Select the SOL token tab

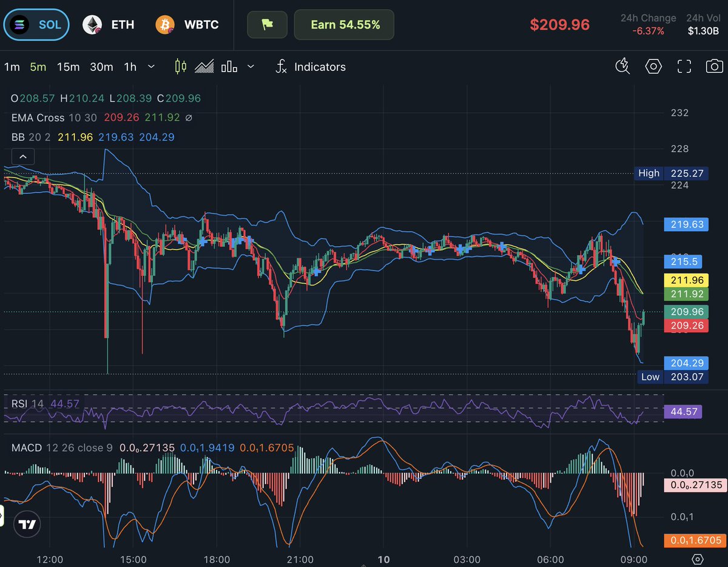pyautogui.click(x=36, y=25)
